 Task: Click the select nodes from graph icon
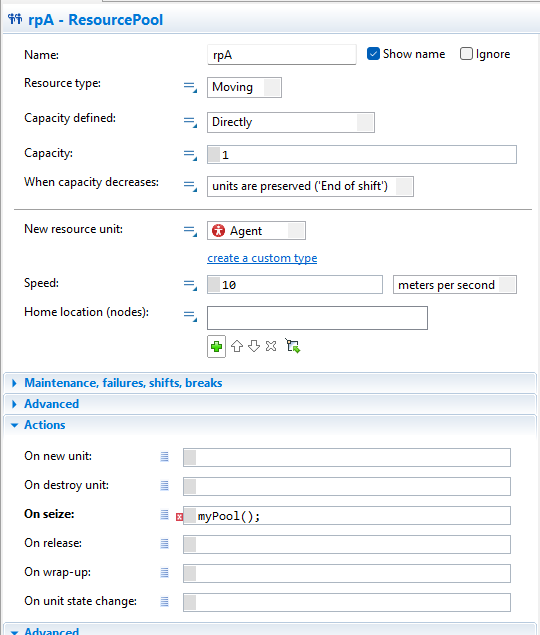[292, 346]
